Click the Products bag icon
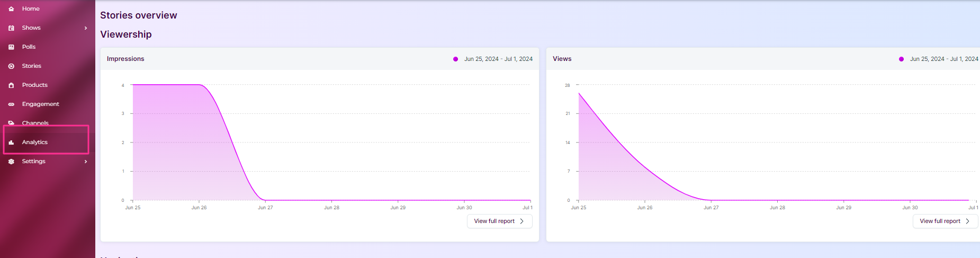 (11, 85)
